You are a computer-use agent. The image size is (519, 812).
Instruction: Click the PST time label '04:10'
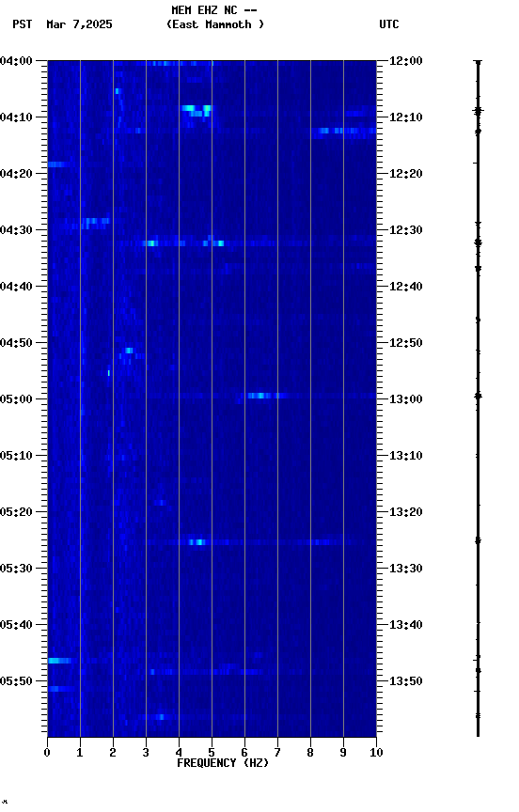coord(16,117)
